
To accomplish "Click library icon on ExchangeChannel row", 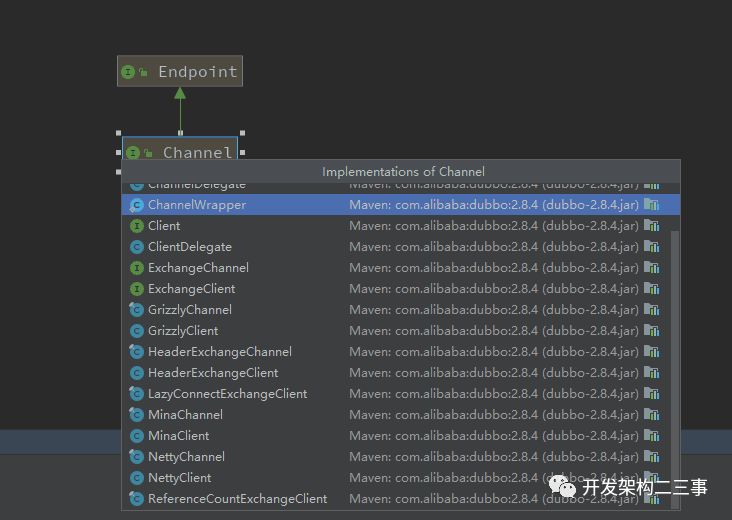I will 652,267.
